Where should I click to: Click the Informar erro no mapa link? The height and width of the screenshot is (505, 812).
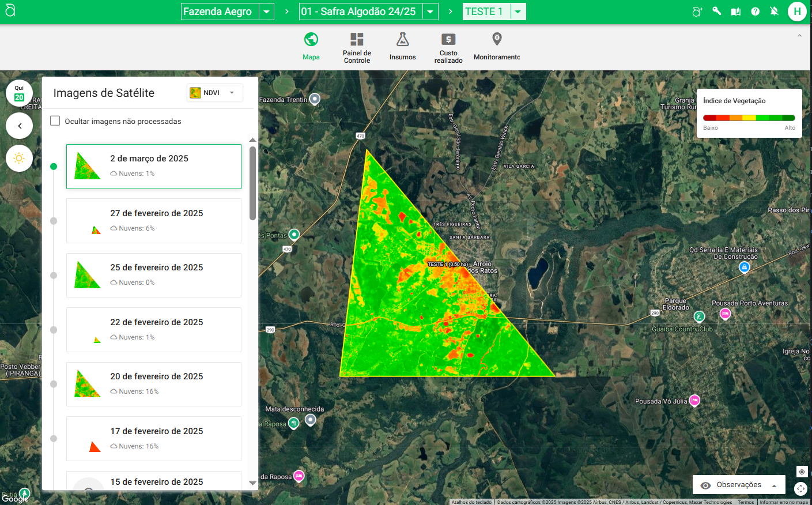tap(783, 502)
